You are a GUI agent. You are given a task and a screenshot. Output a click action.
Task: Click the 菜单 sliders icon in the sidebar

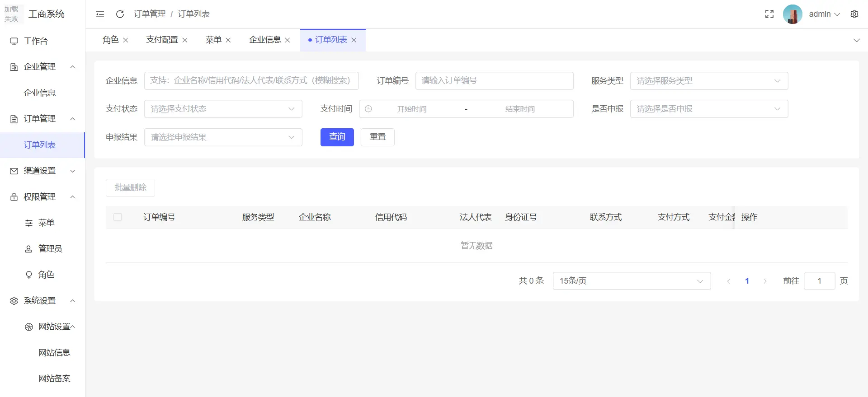click(x=28, y=223)
